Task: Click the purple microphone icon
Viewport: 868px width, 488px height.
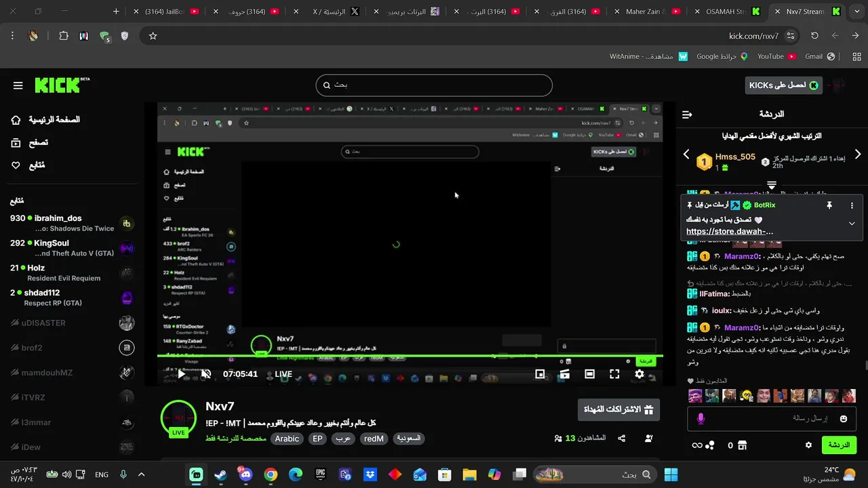Action: click(x=701, y=419)
